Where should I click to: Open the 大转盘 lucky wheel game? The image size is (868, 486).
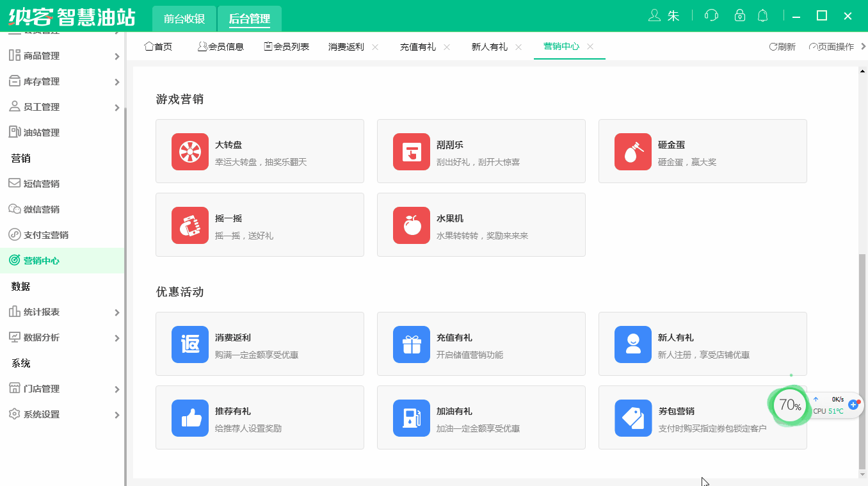[x=189, y=152]
